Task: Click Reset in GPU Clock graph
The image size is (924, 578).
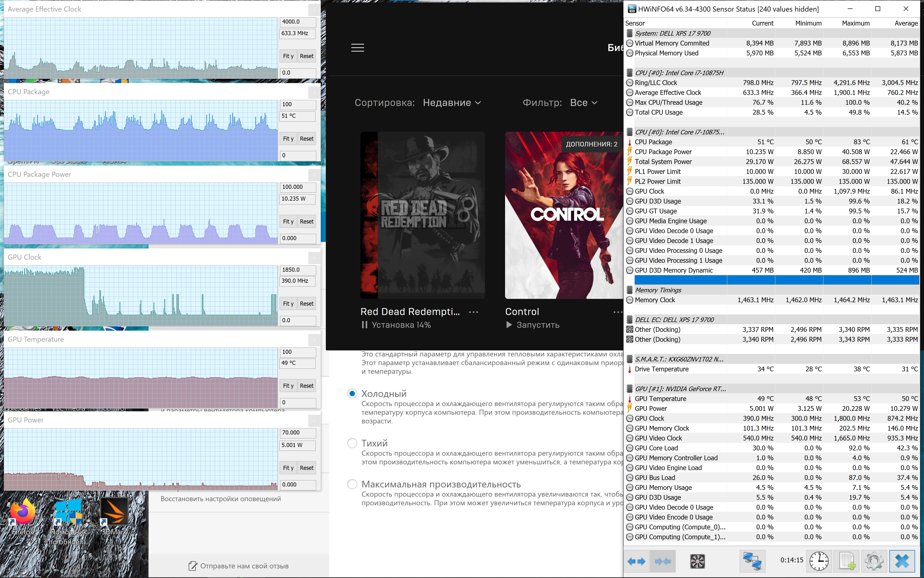Action: [307, 304]
